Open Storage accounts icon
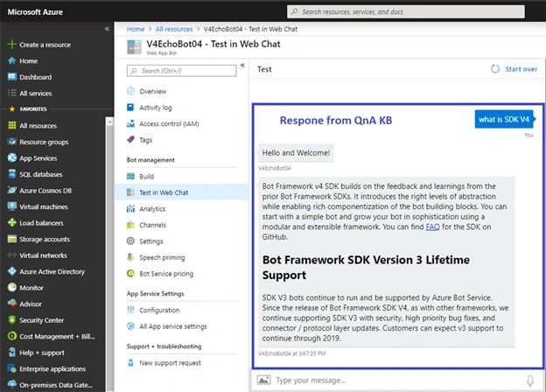The width and height of the screenshot is (546, 392). pyautogui.click(x=12, y=239)
